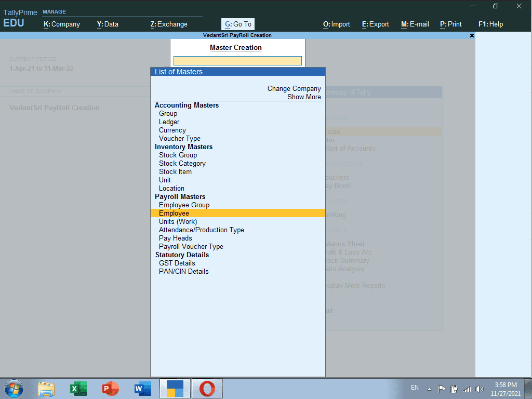Select GST Details under Statutory Details
532x399 pixels.
(x=177, y=263)
